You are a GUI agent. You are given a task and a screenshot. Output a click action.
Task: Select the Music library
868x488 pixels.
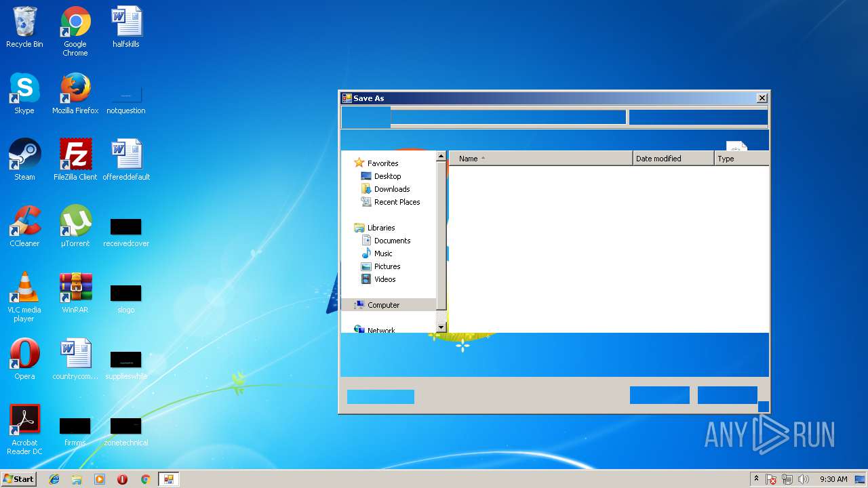pos(377,253)
